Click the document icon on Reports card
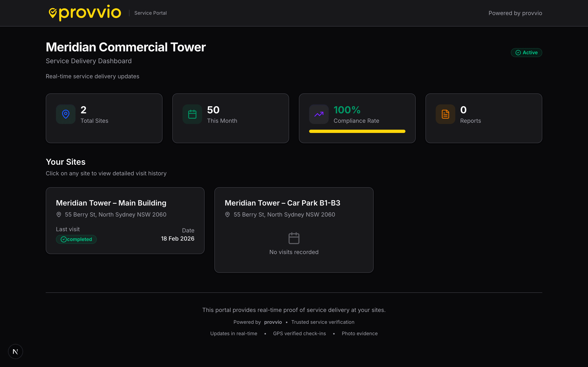Image resolution: width=588 pixels, height=367 pixels. tap(445, 114)
